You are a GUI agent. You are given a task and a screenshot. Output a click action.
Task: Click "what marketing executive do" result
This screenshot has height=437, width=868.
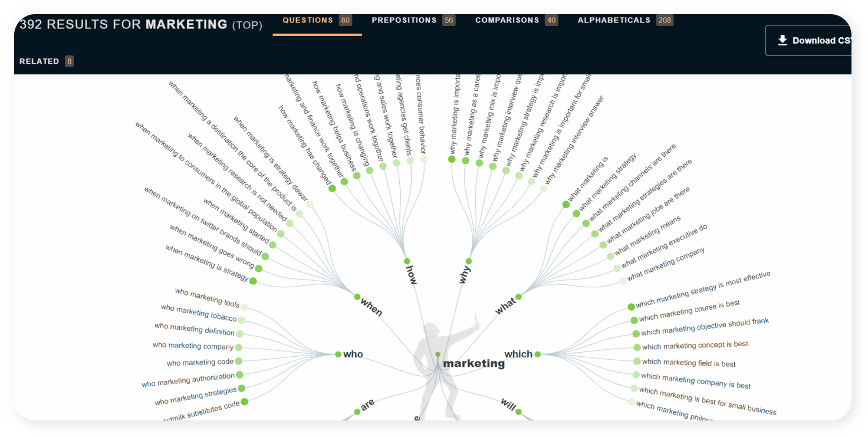[664, 247]
